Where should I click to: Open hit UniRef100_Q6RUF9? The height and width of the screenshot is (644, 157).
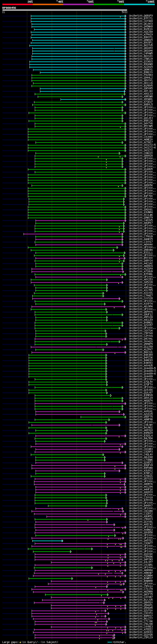click(x=141, y=16)
